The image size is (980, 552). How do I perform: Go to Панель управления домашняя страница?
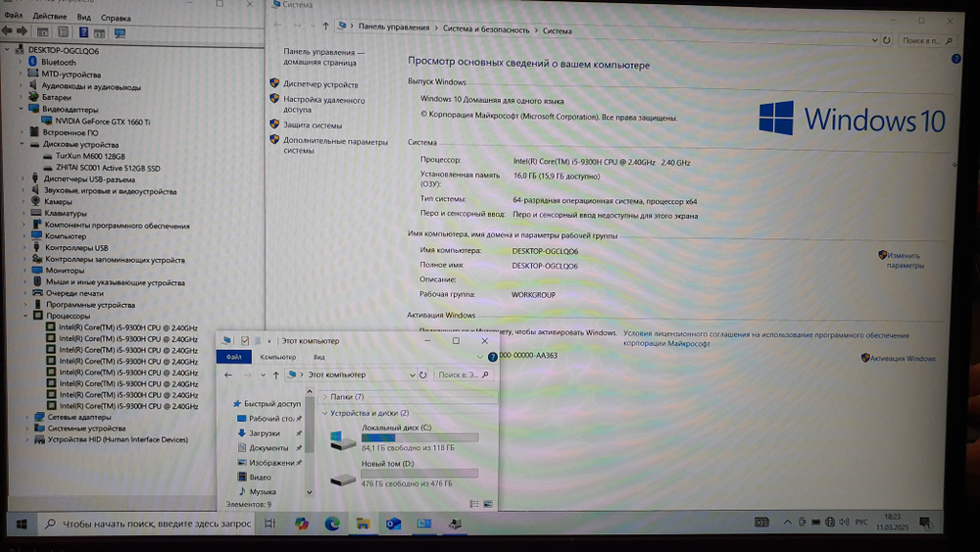tap(323, 57)
